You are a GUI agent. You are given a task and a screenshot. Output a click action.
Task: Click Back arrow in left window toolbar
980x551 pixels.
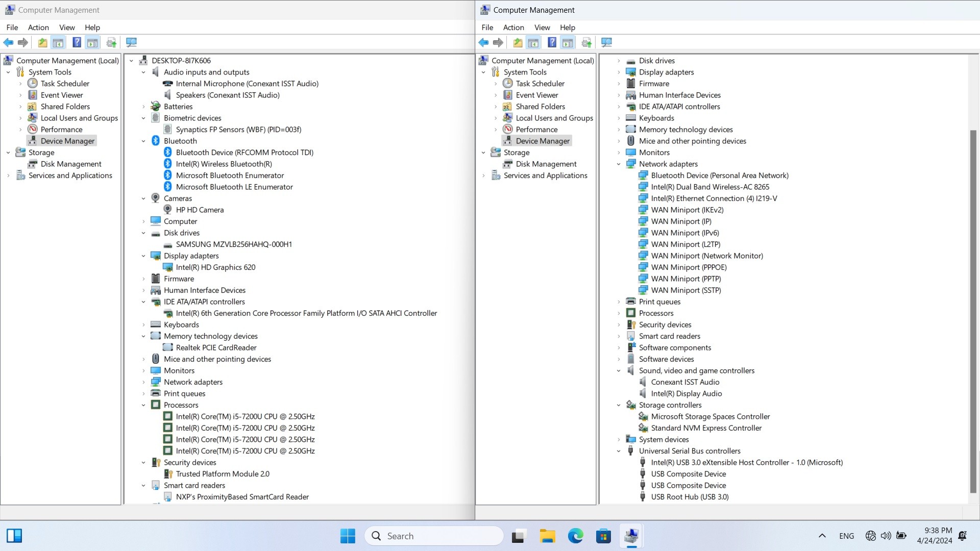click(8, 42)
